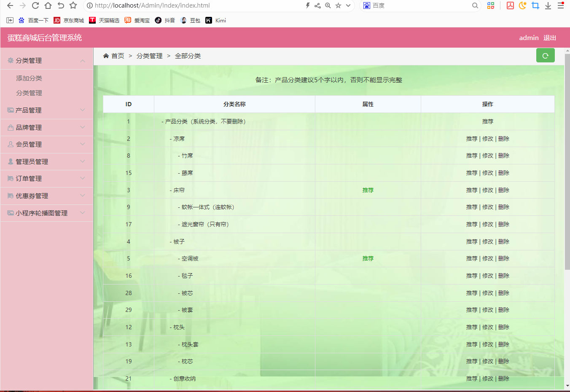Click the download icon in browser toolbar
Screen dimensions: 570x392
[x=548, y=6]
